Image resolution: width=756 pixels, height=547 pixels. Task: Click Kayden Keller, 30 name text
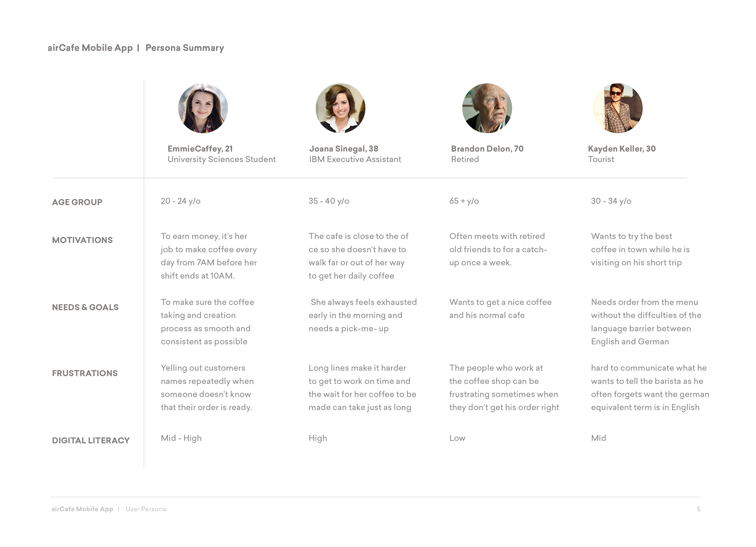(622, 149)
